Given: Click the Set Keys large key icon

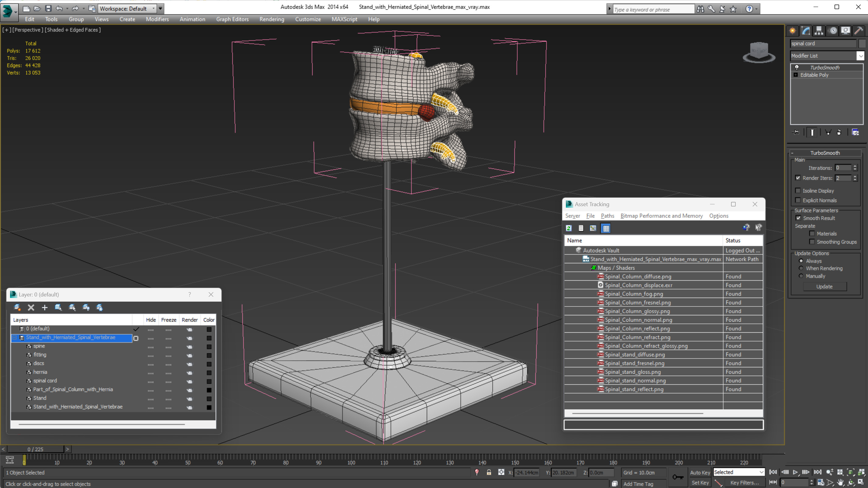Looking at the screenshot, I should 678,477.
